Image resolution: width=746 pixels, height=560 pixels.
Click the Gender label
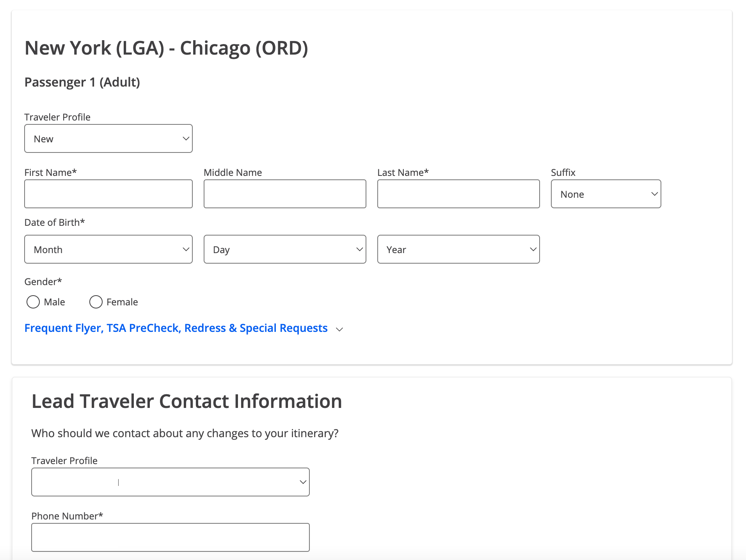(x=43, y=282)
